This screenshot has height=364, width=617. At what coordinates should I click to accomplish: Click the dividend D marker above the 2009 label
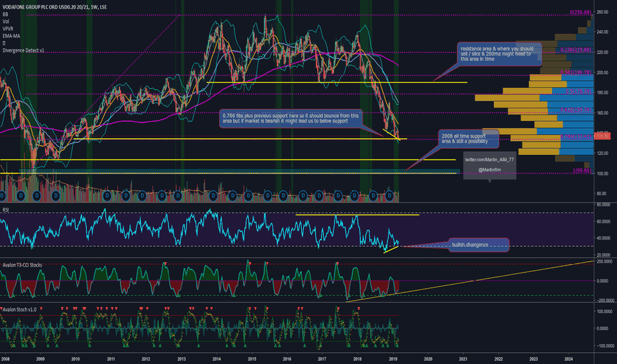point(36,195)
